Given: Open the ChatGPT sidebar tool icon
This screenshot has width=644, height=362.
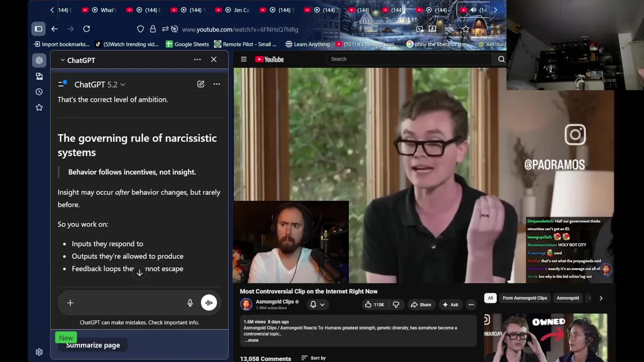Looking at the screenshot, I should pos(39,60).
